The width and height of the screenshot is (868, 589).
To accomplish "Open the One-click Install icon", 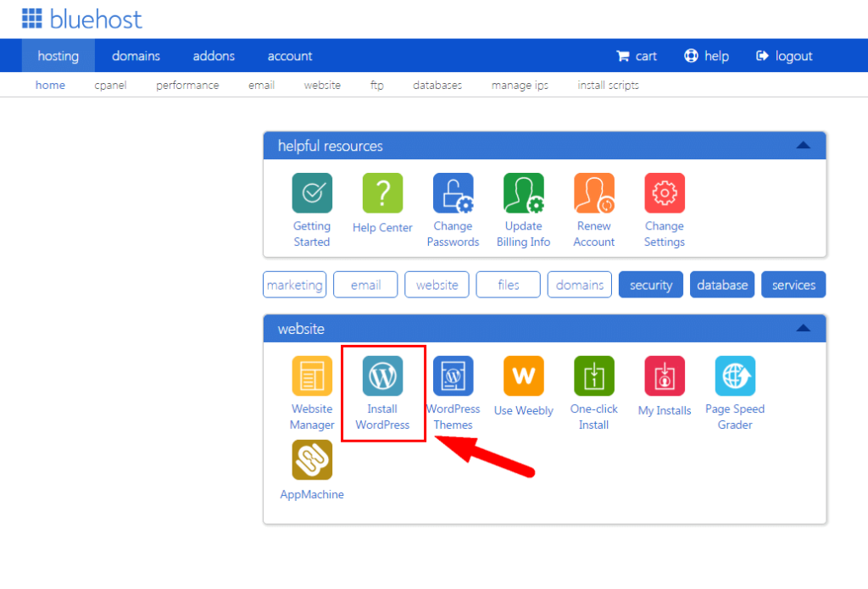I will click(594, 376).
